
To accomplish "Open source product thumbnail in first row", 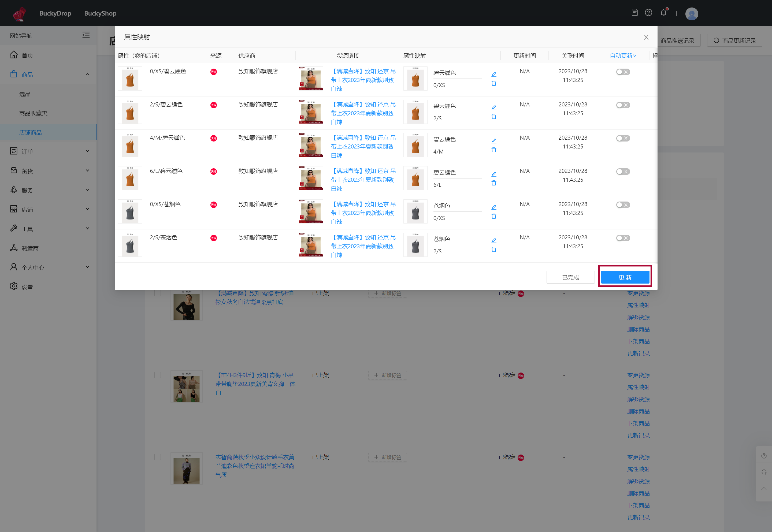I will coord(311,79).
